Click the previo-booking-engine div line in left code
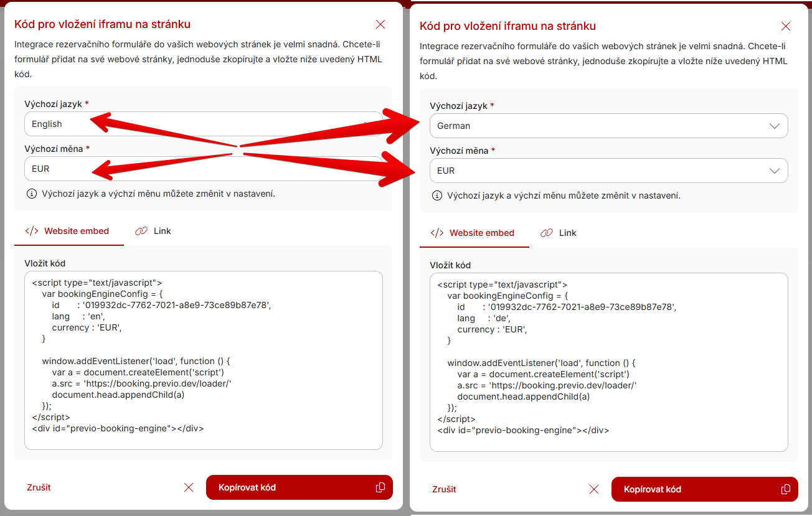 click(118, 428)
